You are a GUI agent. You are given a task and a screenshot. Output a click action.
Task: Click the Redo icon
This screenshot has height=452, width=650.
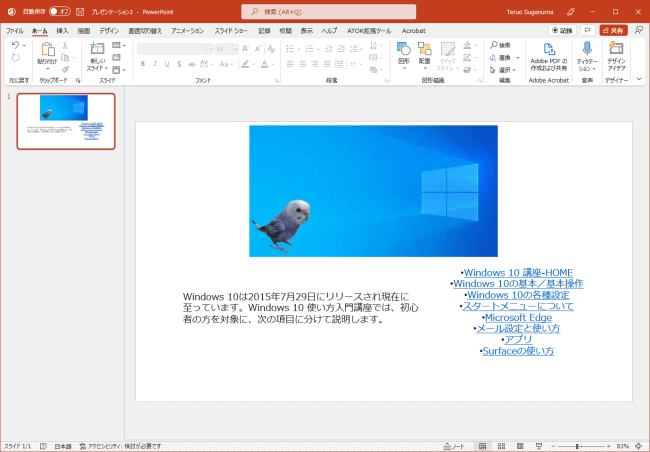pyautogui.click(x=15, y=58)
